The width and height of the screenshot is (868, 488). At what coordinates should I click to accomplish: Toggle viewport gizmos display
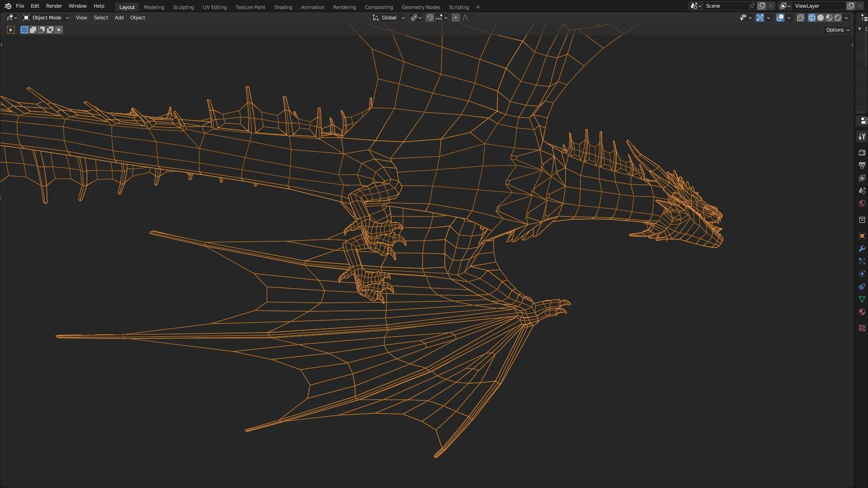[760, 18]
